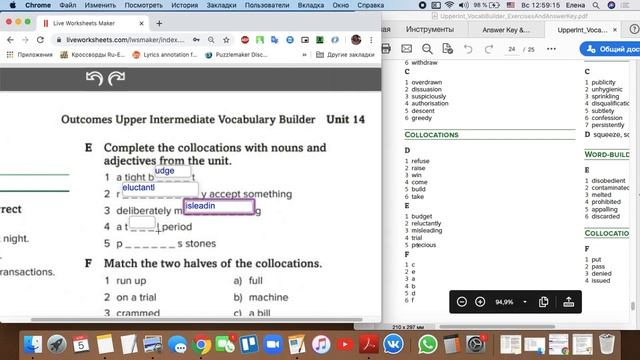Click the translate extension icon in Chrome
Screen dimensions: 640x360
[275, 40]
